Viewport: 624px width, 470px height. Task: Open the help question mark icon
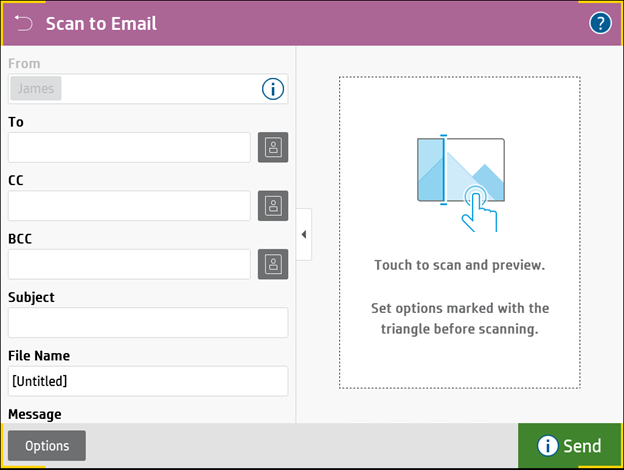[600, 23]
